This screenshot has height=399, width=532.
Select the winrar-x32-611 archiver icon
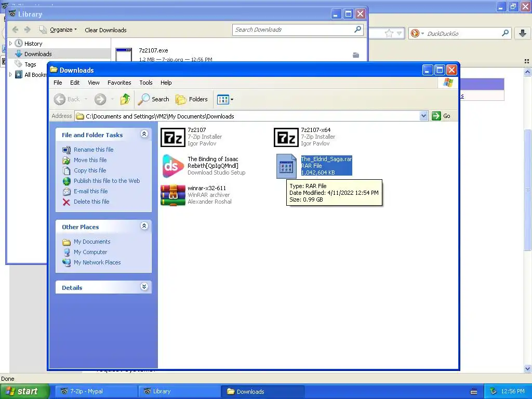click(x=172, y=195)
